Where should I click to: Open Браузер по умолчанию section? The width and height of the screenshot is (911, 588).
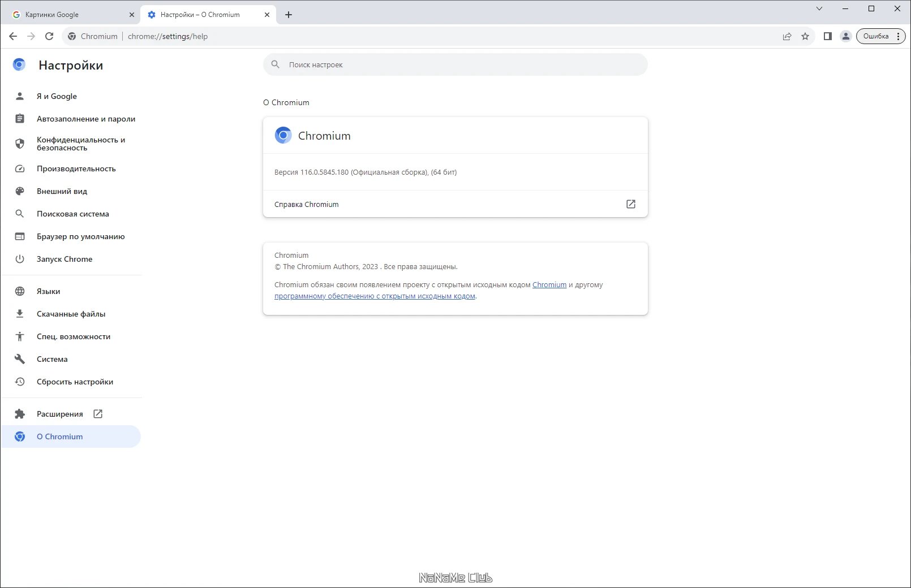coord(71,236)
